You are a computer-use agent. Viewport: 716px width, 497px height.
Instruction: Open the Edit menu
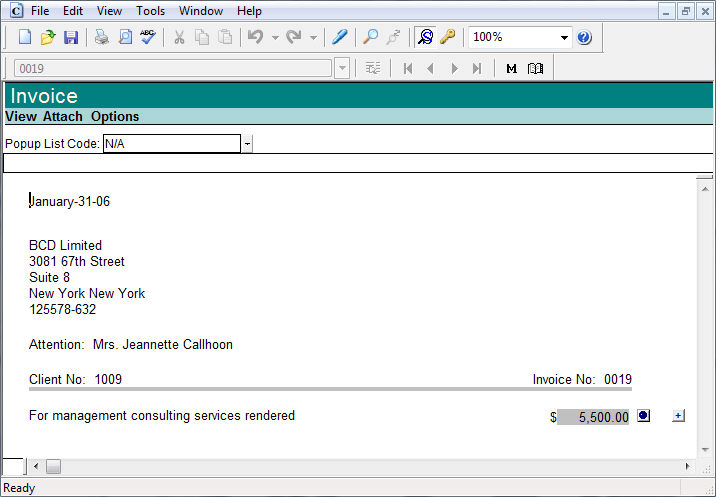point(73,11)
